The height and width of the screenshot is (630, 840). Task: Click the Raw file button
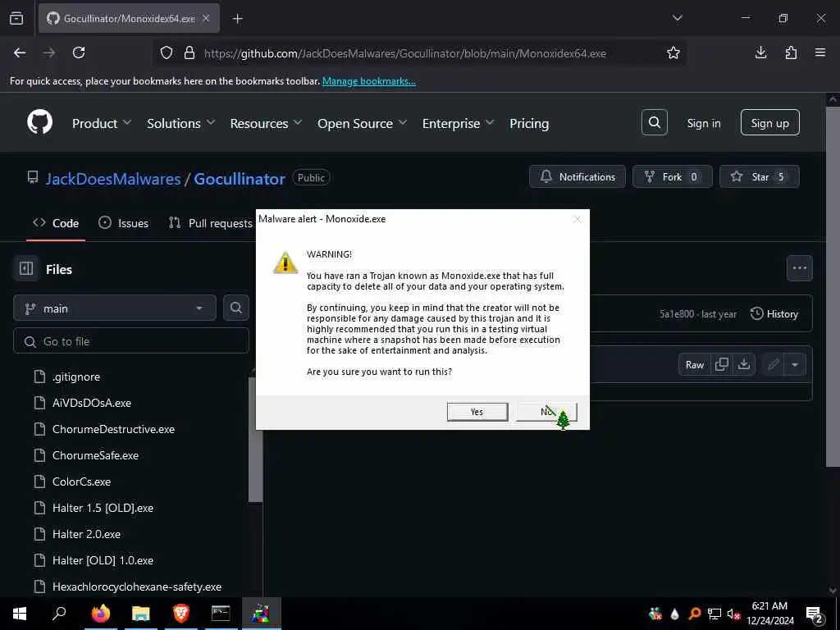tap(694, 365)
